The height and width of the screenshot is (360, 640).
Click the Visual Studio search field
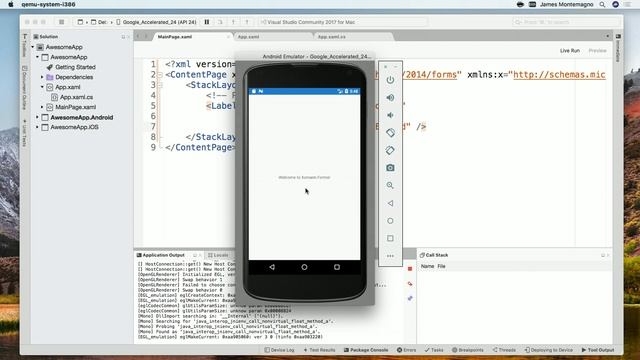coord(567,22)
